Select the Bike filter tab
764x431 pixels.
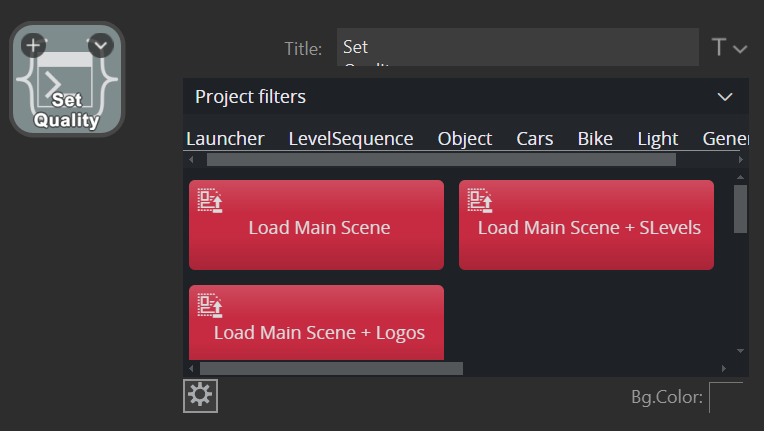[595, 139]
